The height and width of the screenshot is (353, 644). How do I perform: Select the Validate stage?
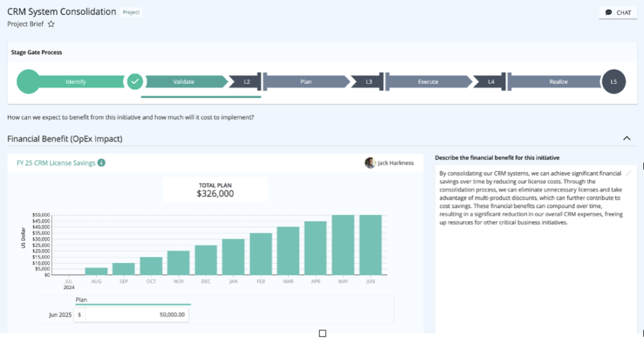point(184,82)
